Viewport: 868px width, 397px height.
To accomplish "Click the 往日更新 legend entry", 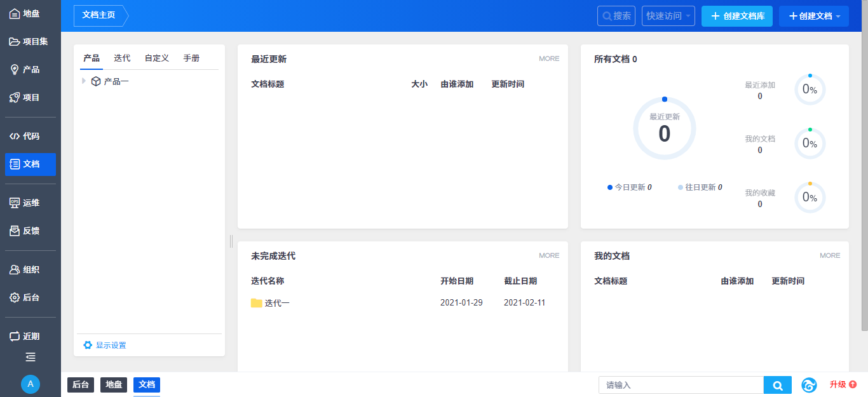I will click(700, 187).
